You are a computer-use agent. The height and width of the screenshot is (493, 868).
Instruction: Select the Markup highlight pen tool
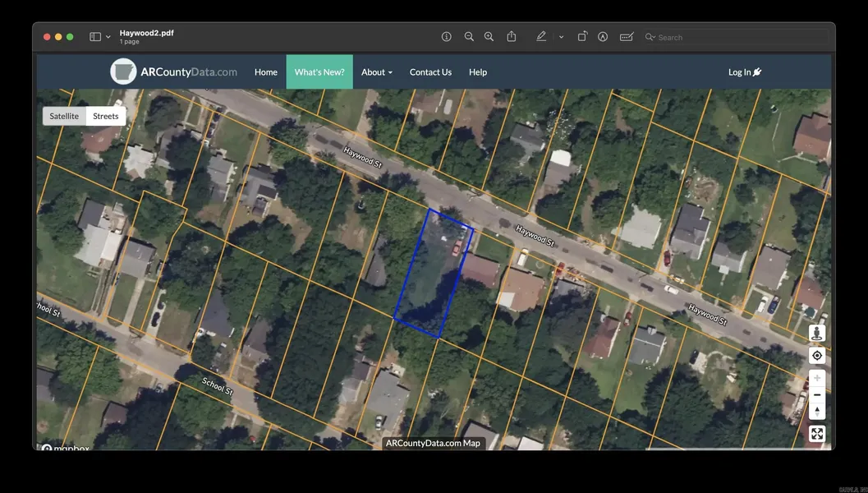point(541,37)
